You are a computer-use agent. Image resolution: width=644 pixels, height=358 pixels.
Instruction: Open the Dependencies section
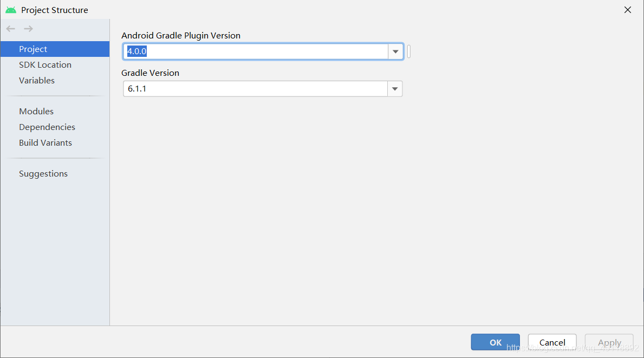(47, 127)
